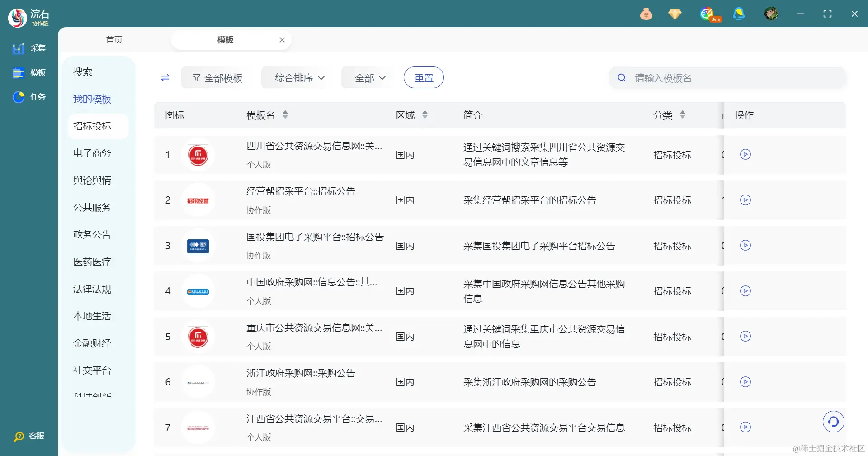Select the 电子商务 category
Screen dimensions: 868x456
pyautogui.click(x=92, y=153)
